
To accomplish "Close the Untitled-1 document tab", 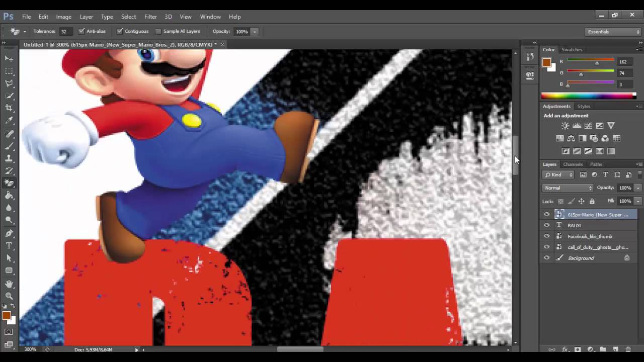I will click(222, 45).
